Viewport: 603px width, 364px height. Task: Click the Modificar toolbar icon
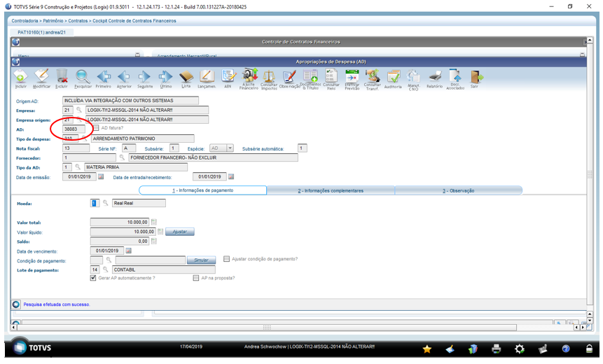coord(41,77)
